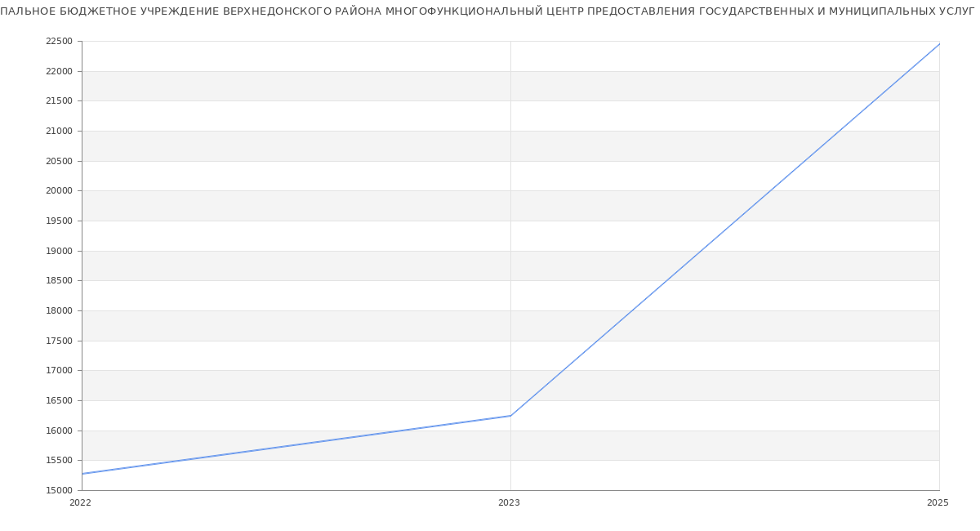The height and width of the screenshot is (531, 980).
Task: Click the 15000 y-axis label
Action: tap(59, 491)
